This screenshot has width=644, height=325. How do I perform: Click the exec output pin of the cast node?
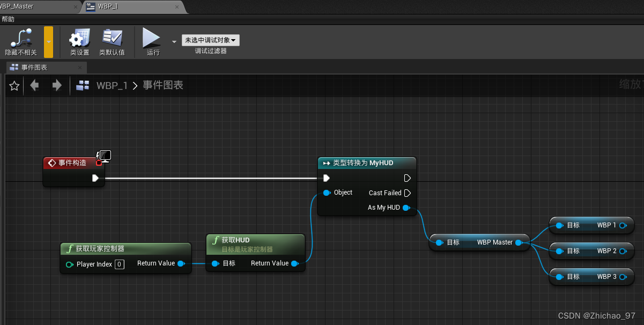click(x=408, y=178)
